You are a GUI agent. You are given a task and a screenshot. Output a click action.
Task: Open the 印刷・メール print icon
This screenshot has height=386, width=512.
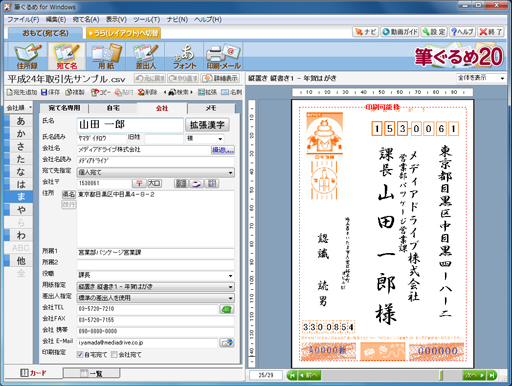pyautogui.click(x=223, y=56)
